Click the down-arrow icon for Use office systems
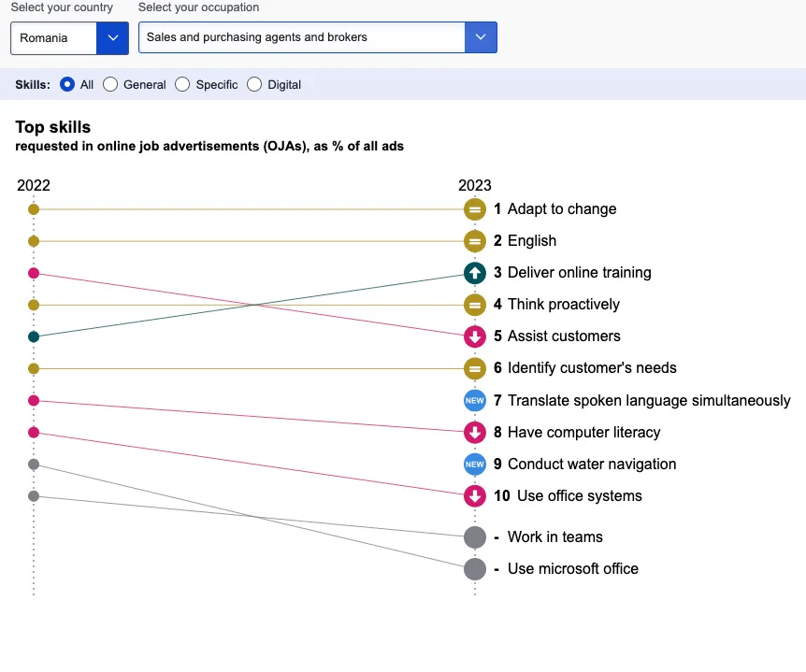Image resolution: width=806 pixels, height=672 pixels. pyautogui.click(x=475, y=496)
